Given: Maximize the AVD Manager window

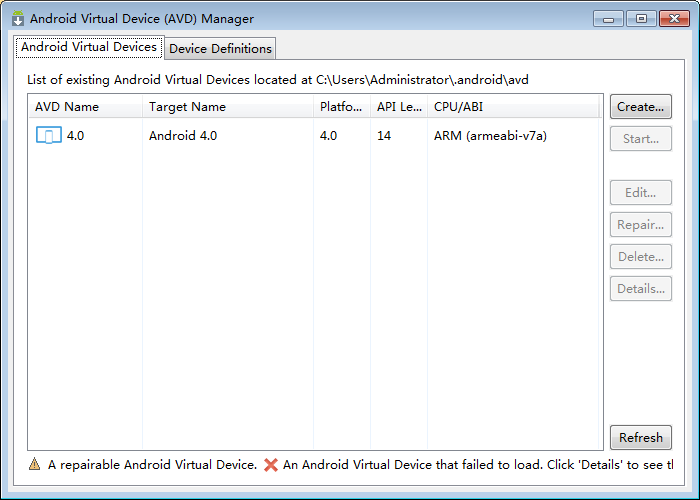Looking at the screenshot, I should 641,18.
